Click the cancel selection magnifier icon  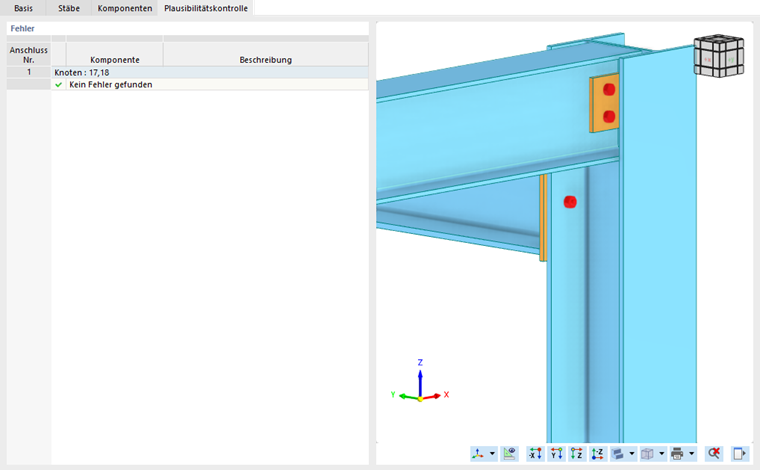click(x=713, y=454)
